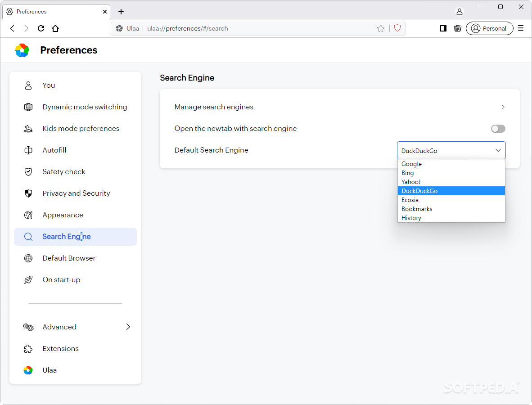Click the Autofill icon in sidebar
This screenshot has height=405, width=532.
[28, 150]
